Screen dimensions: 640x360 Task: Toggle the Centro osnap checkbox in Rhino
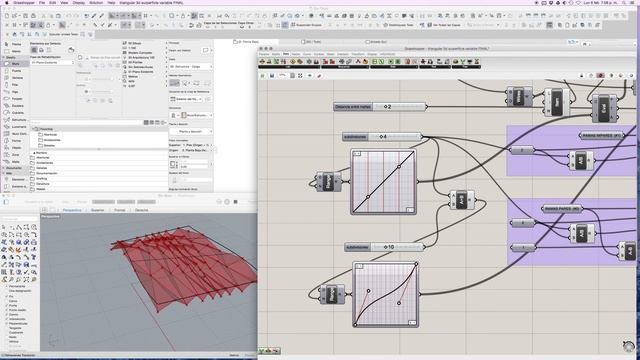(11, 314)
